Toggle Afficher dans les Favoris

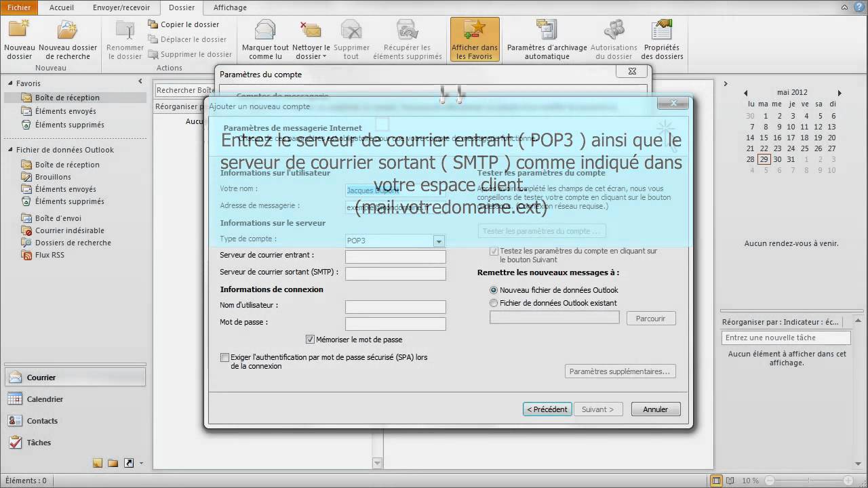click(475, 41)
